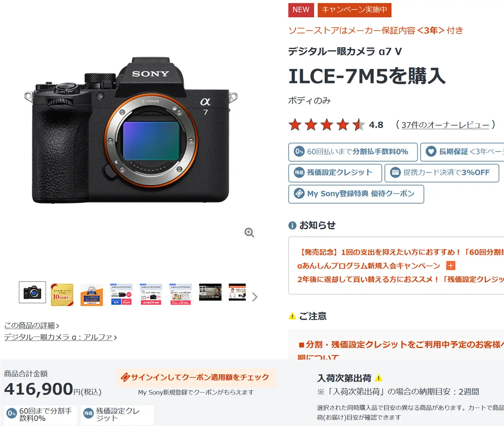Click 提携カード決済で3%OFF badge

[442, 172]
